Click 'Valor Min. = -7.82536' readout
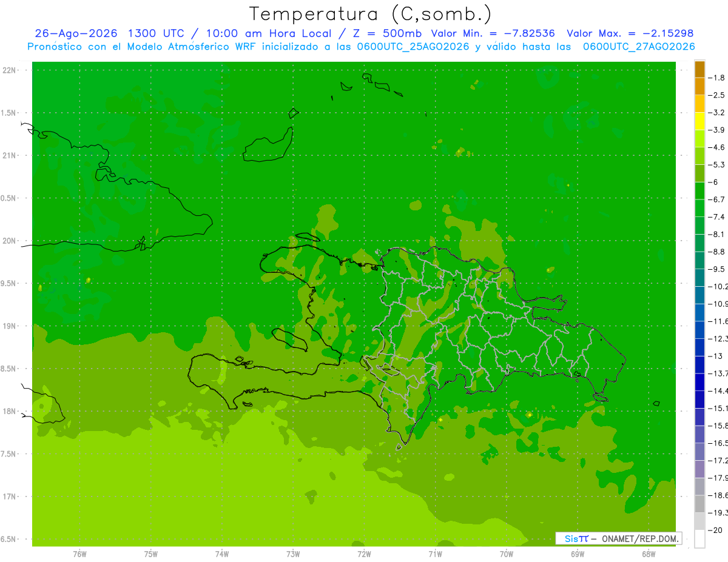The image size is (728, 562). coord(493,33)
